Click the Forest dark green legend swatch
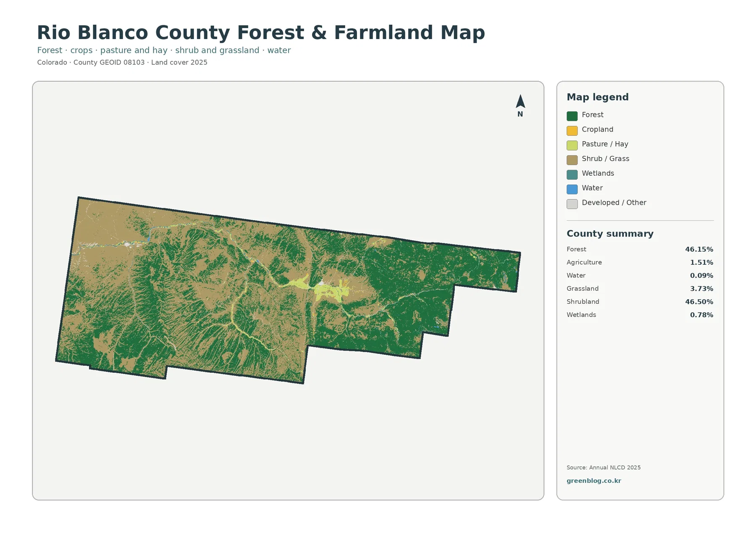756x535 pixels. pyautogui.click(x=572, y=116)
